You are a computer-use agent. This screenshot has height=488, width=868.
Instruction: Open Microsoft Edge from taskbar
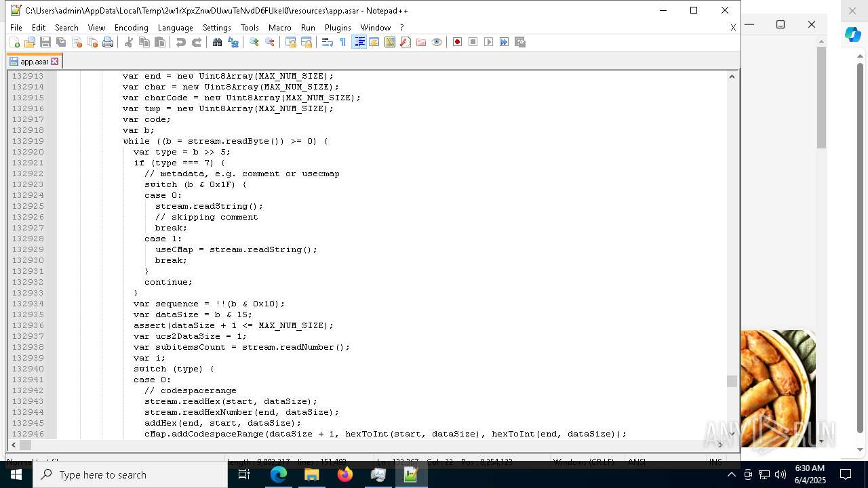279,474
